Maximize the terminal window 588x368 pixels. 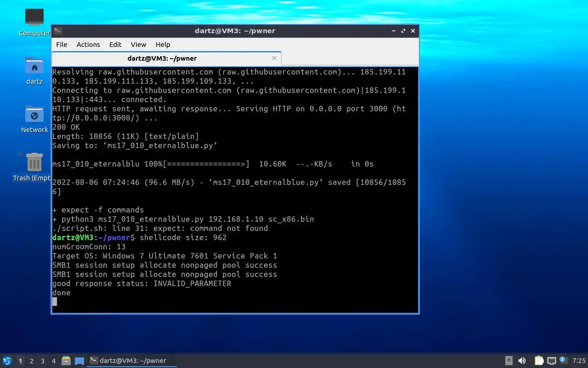[x=403, y=31]
